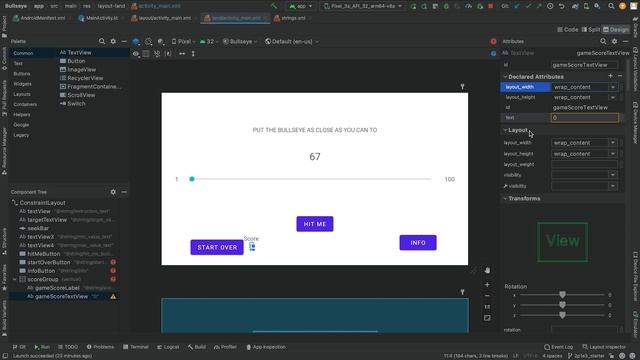The image size is (640, 360).
Task: Open the visibility dropdown in Layout section
Action: (613, 175)
